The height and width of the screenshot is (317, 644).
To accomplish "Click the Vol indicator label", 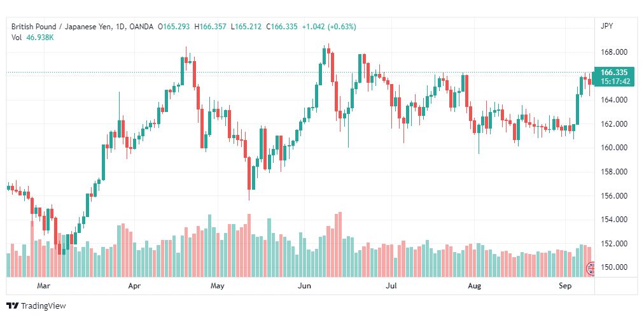I will pyautogui.click(x=16, y=38).
